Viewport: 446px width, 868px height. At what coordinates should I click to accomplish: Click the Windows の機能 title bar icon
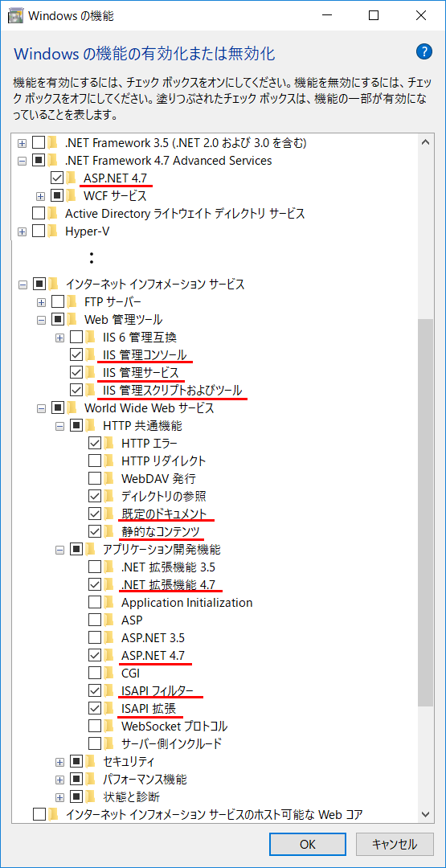15,15
